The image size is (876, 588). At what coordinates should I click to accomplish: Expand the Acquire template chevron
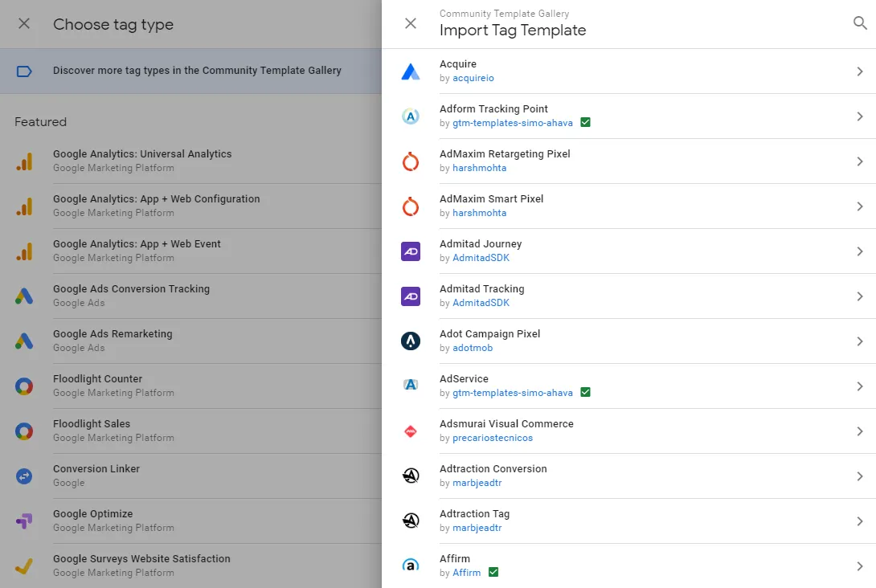click(x=860, y=71)
